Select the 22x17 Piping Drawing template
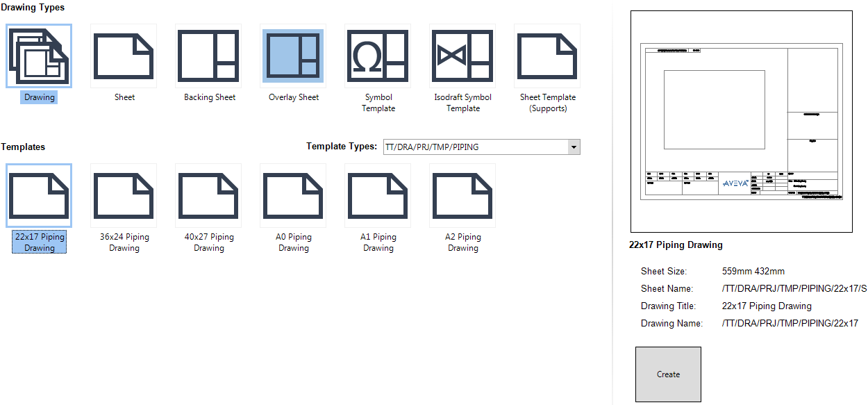868x405 pixels. [38, 195]
